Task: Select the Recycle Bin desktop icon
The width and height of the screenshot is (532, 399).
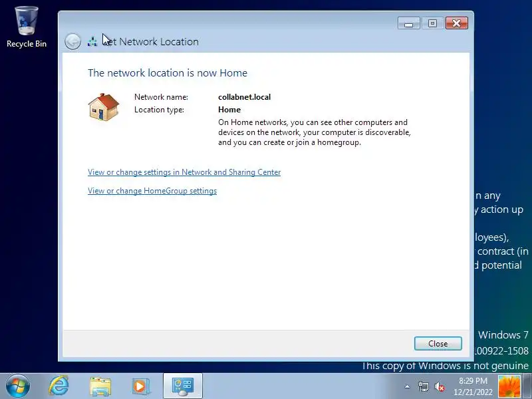Action: pyautogui.click(x=27, y=27)
